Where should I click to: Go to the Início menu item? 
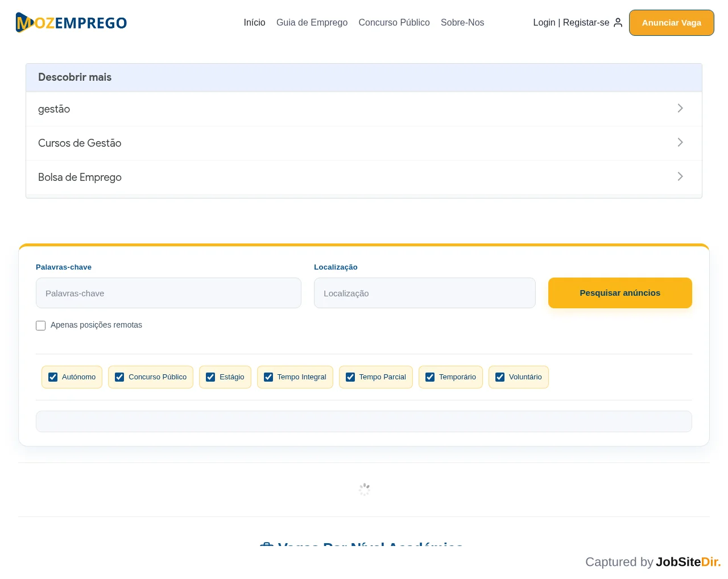pos(254,23)
